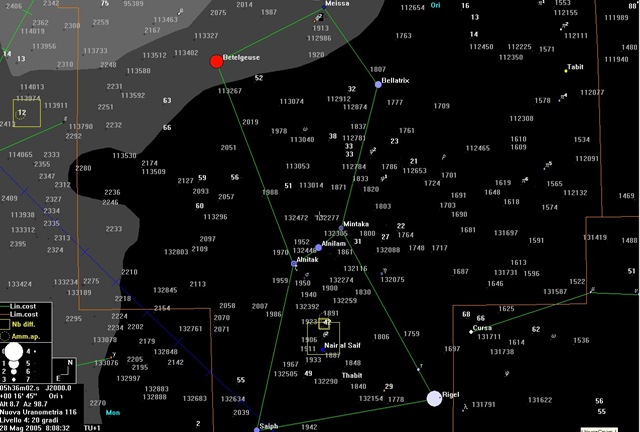
Task: Select the Meissa star marker
Action: [x=324, y=7]
